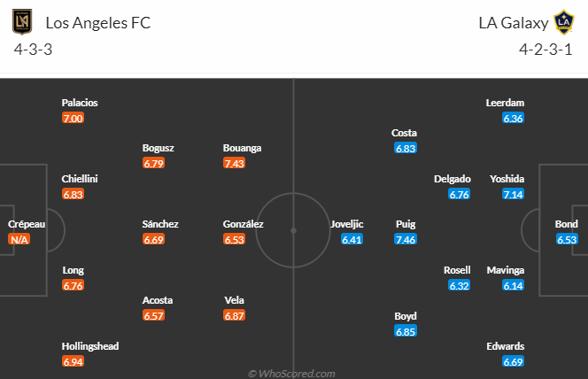Screen dimensions: 588x379
Task: Select player name Bogusz
Action: 160,148
